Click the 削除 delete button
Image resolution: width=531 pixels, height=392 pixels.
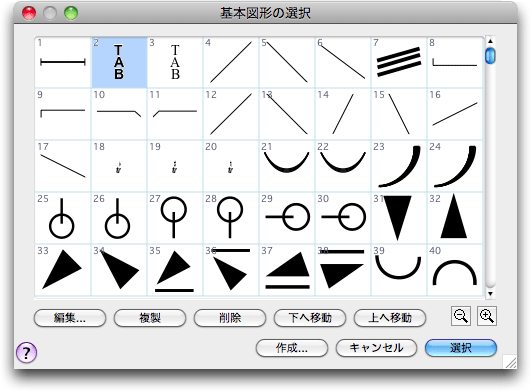(x=230, y=318)
